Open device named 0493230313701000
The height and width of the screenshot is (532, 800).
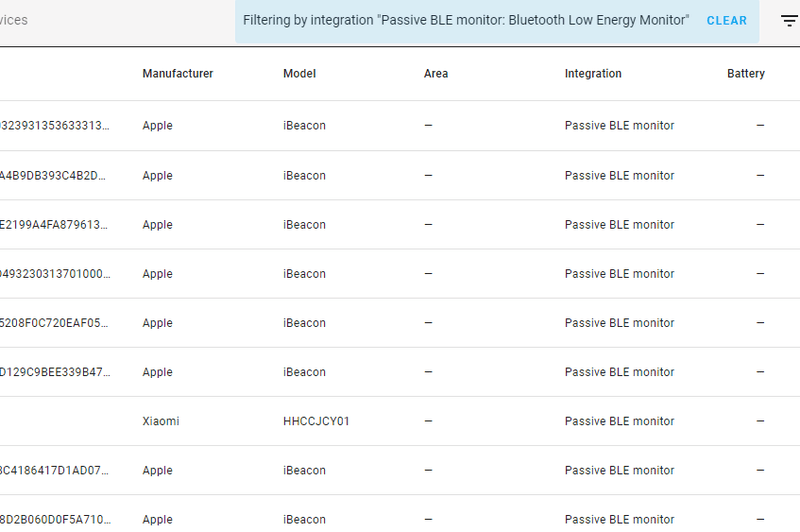tap(55, 274)
